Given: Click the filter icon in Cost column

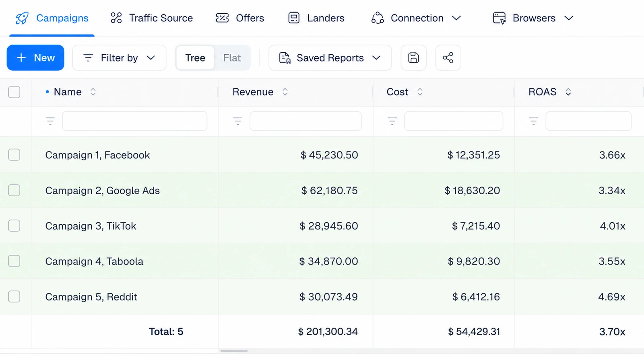Looking at the screenshot, I should (392, 121).
